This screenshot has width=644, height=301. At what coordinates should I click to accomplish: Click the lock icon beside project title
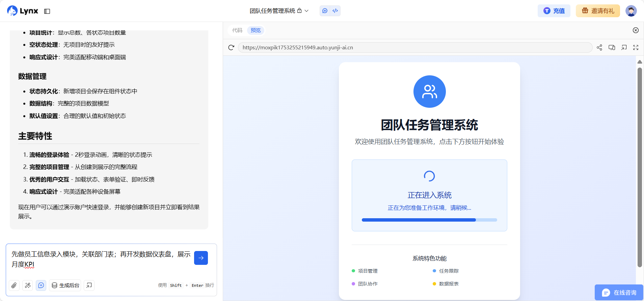pos(299,10)
